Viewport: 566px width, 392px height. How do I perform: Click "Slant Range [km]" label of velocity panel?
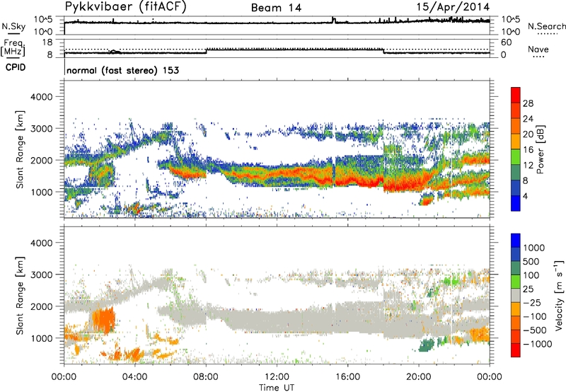tap(20, 295)
